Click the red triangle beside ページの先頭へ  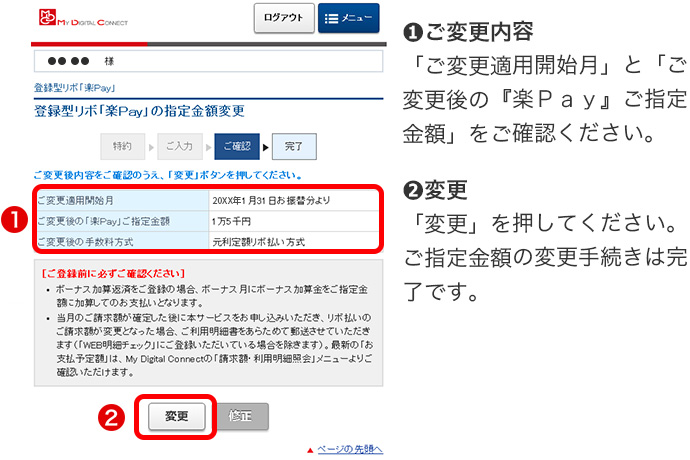coord(310,450)
